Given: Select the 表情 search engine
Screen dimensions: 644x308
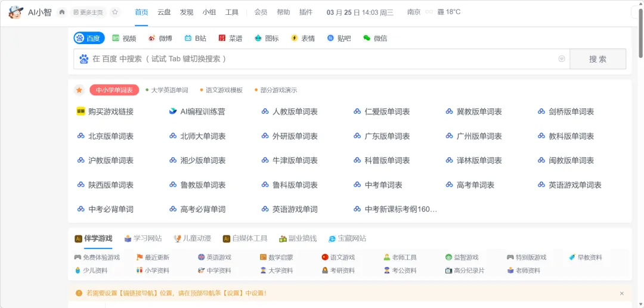Looking at the screenshot, I should pos(303,38).
